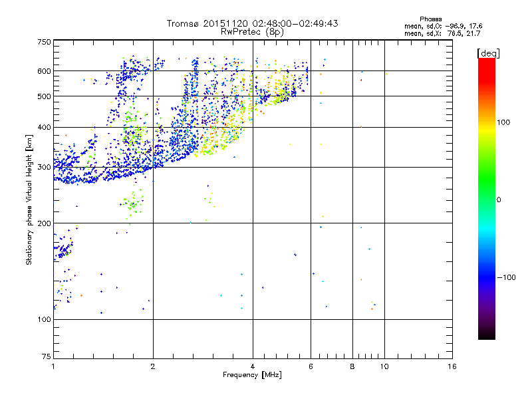Screen dimensions: 532x399
Task: Click the y-axis tick label '750'
Action: point(44,42)
